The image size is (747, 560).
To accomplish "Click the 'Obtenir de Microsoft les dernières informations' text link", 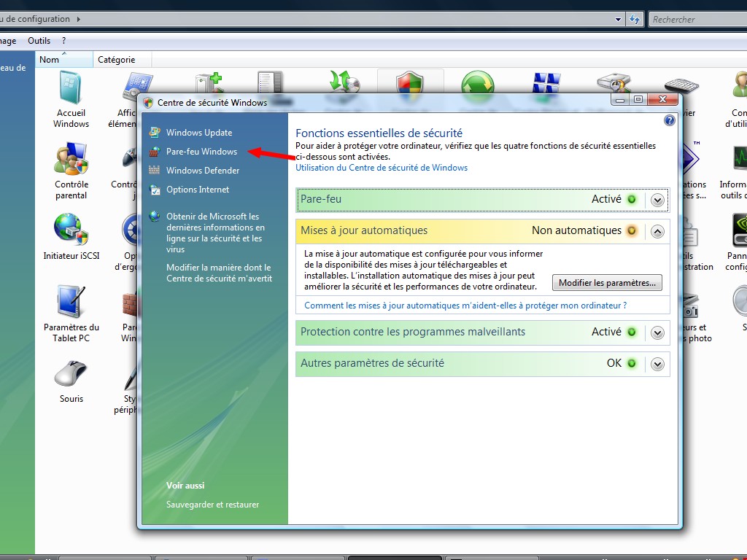I will (x=215, y=233).
